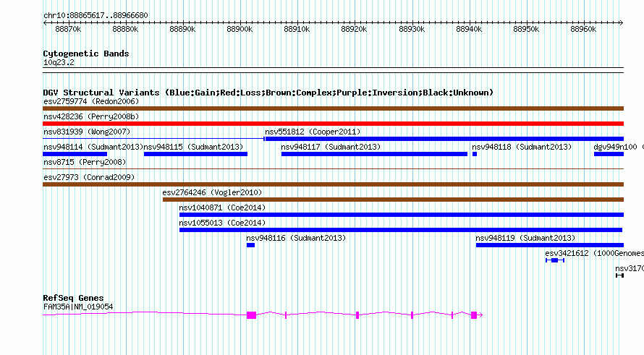
Task: Open the nsv831939 (Wong2007) variant label
Action: (87, 132)
